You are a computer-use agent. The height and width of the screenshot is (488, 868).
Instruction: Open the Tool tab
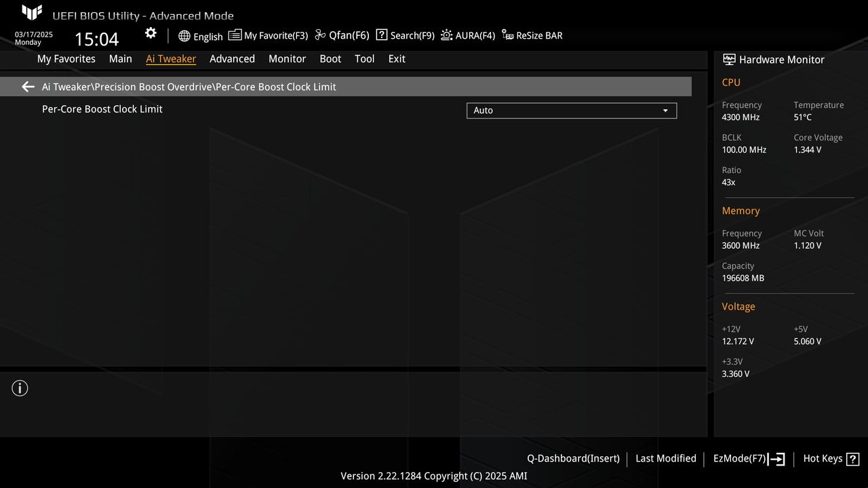pyautogui.click(x=365, y=59)
